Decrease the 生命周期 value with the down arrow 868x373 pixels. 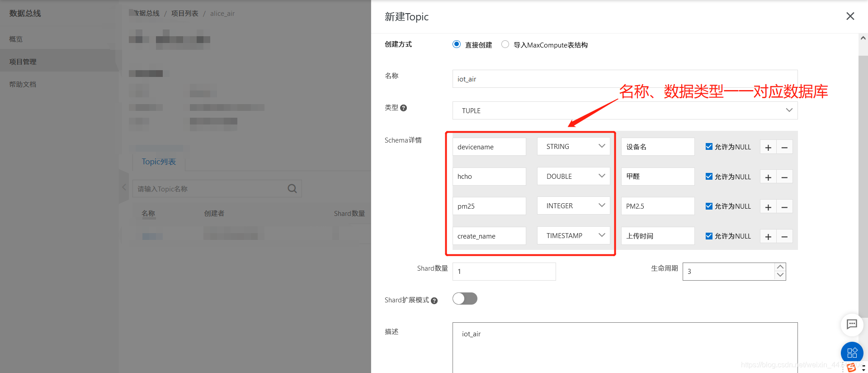[780, 275]
